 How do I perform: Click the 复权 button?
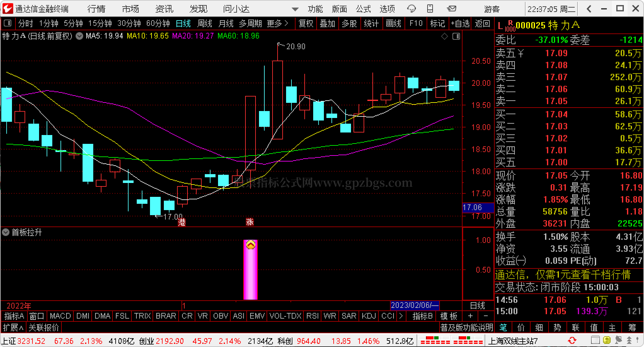306,23
